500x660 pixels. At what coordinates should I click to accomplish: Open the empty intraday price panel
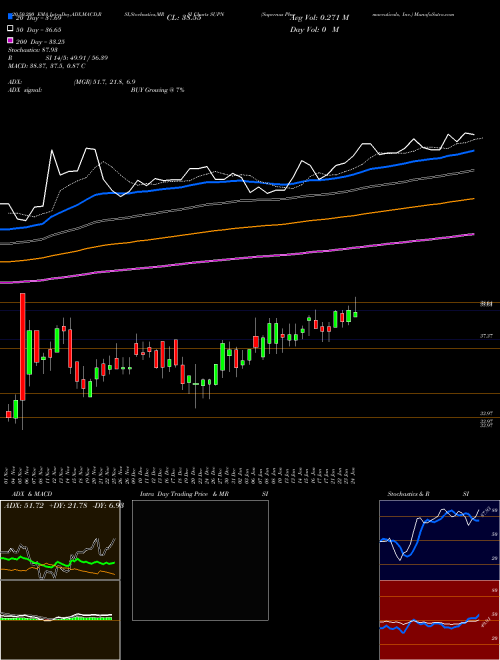coord(200,560)
